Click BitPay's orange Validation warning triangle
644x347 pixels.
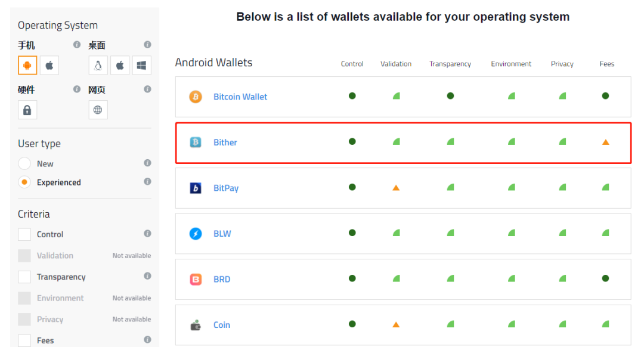[396, 188]
